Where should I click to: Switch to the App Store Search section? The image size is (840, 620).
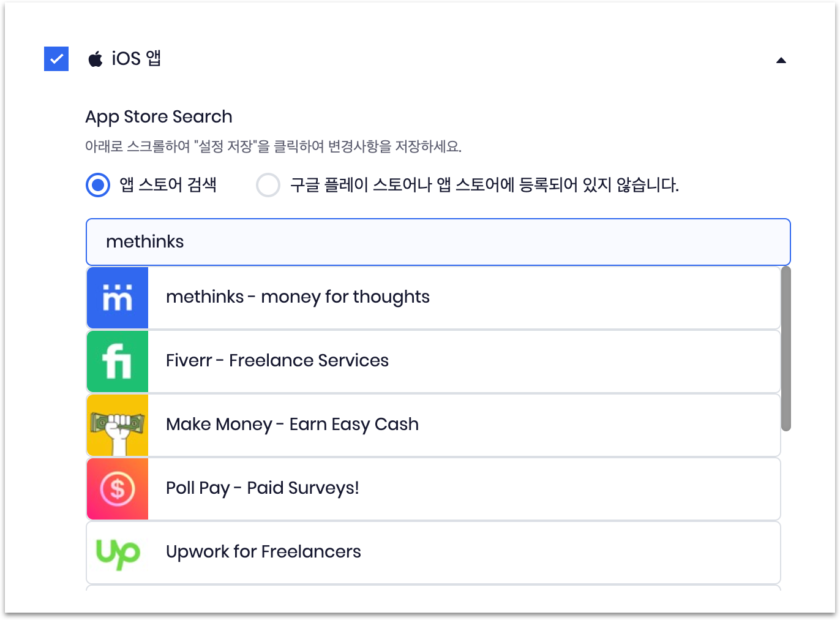[x=159, y=116]
